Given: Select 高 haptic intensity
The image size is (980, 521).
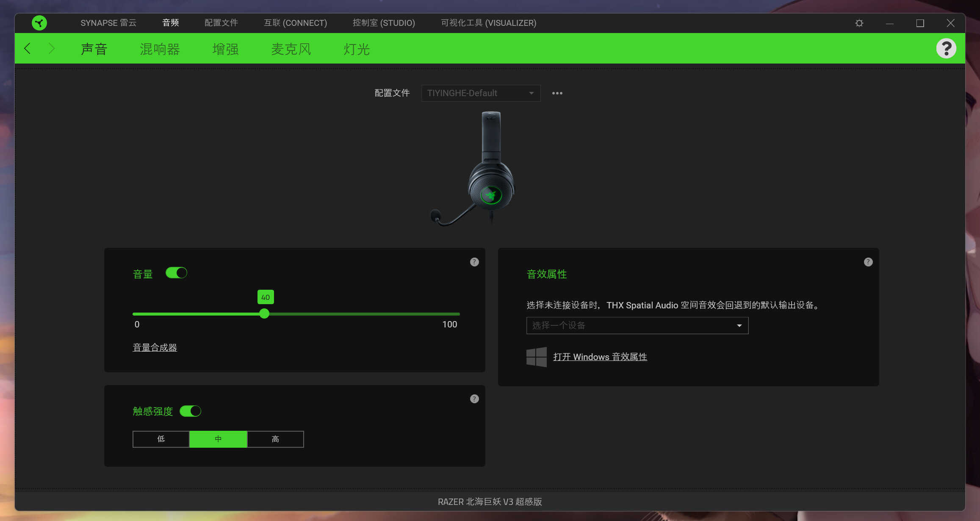Looking at the screenshot, I should [x=275, y=439].
